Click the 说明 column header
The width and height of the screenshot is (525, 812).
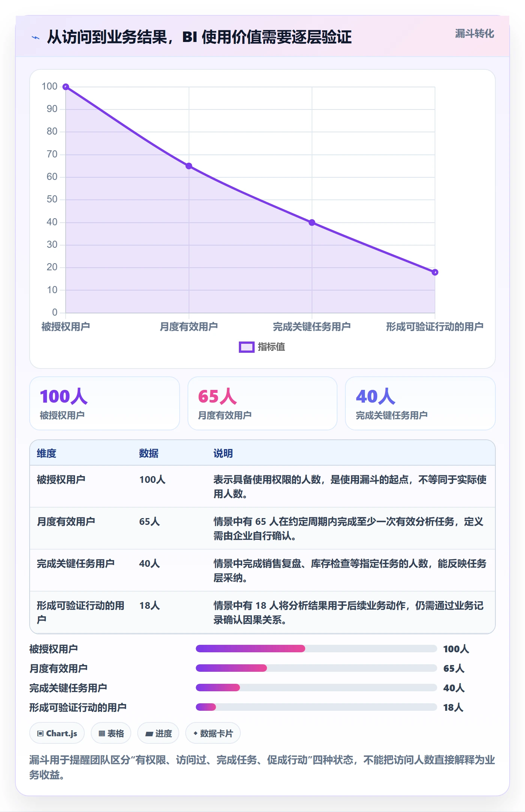223,453
